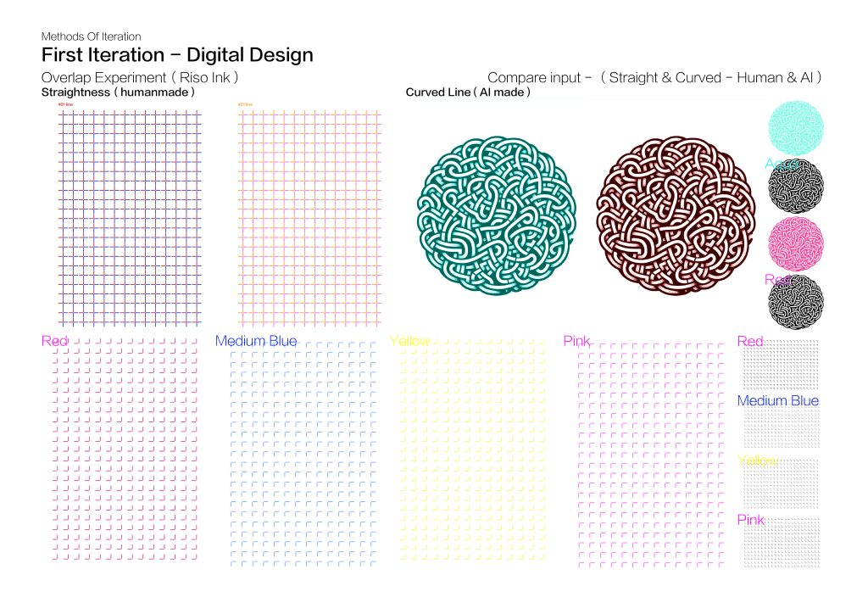
Task: Click the small Medium Blue label at right
Action: click(778, 400)
